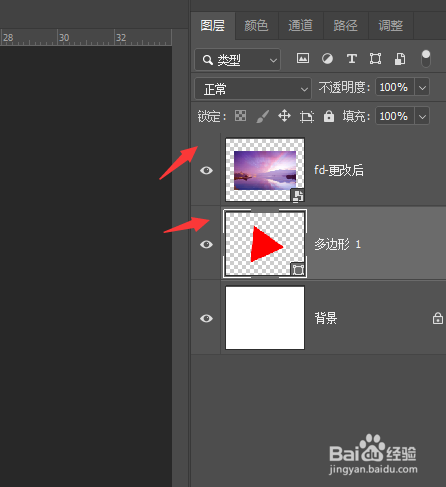Image resolution: width=446 pixels, height=487 pixels.
Task: Lock transparent pixels checkerboard icon
Action: click(240, 116)
